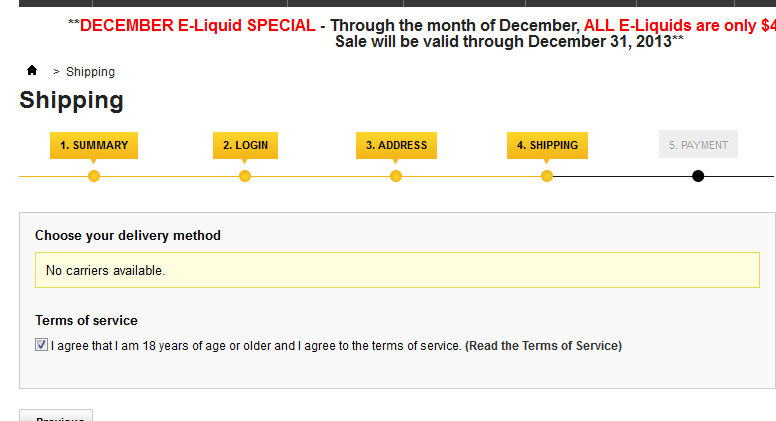This screenshot has height=421, width=776.
Task: Select the 4. Shipping step tab
Action: point(547,145)
